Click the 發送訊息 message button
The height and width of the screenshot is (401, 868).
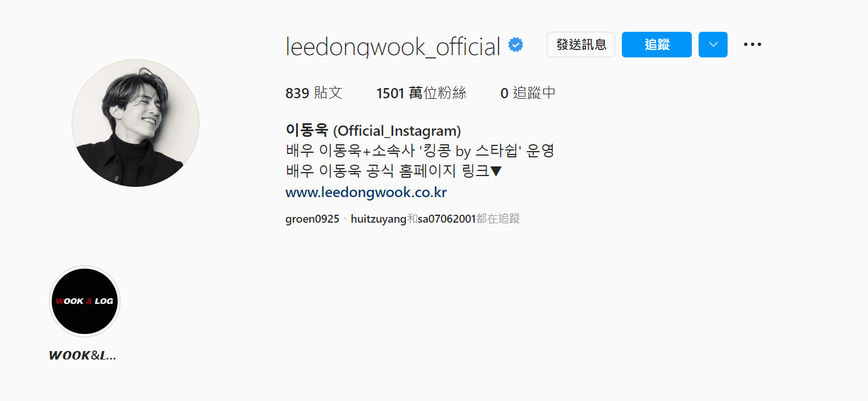point(581,45)
